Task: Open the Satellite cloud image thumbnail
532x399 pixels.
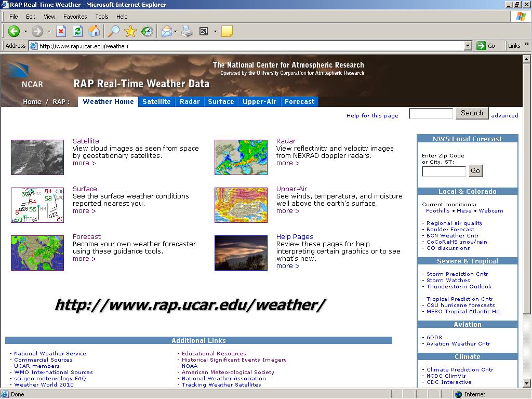Action: coord(37,157)
